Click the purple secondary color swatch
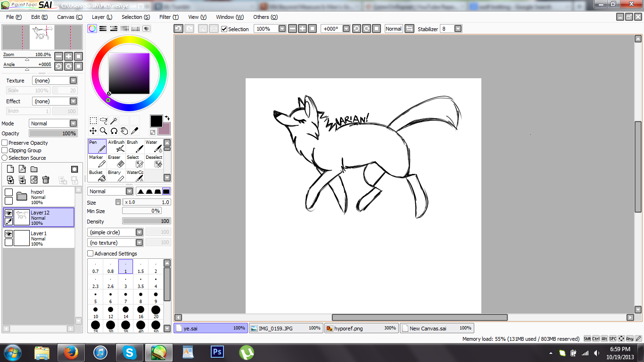This screenshot has height=362, width=644. coord(165,129)
